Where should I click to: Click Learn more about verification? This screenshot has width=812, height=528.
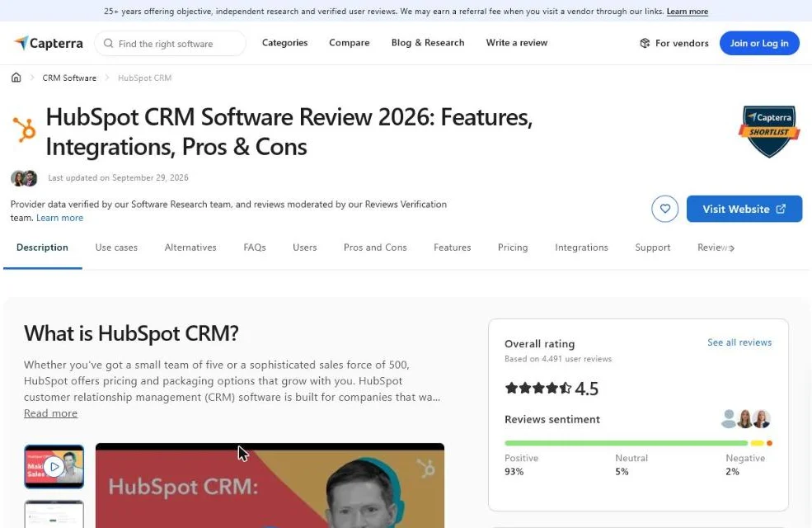[59, 218]
